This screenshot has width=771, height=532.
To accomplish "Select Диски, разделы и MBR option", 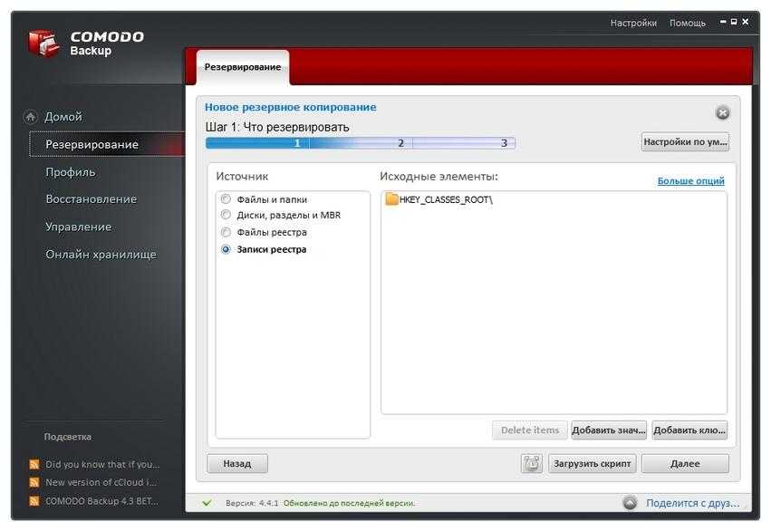I will click(x=226, y=215).
